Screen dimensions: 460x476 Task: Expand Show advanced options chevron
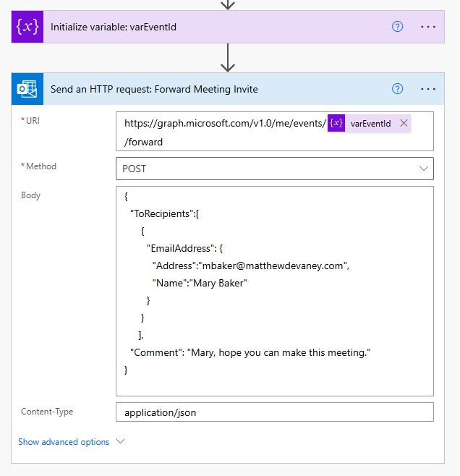tap(120, 441)
